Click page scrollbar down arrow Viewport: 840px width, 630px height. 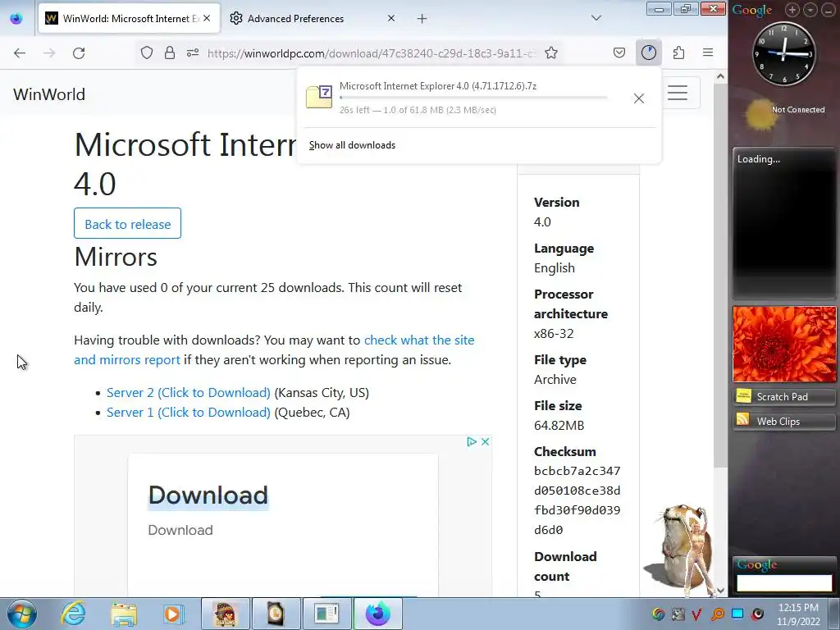pyautogui.click(x=720, y=591)
